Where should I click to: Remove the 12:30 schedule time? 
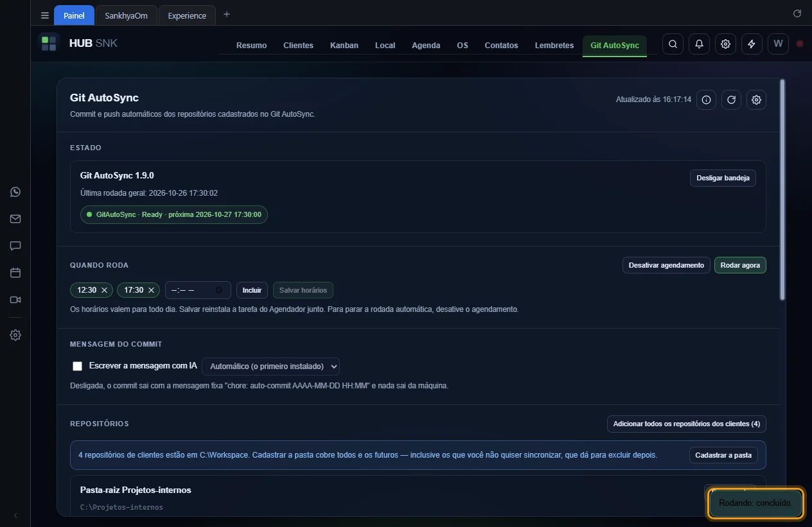pyautogui.click(x=104, y=290)
